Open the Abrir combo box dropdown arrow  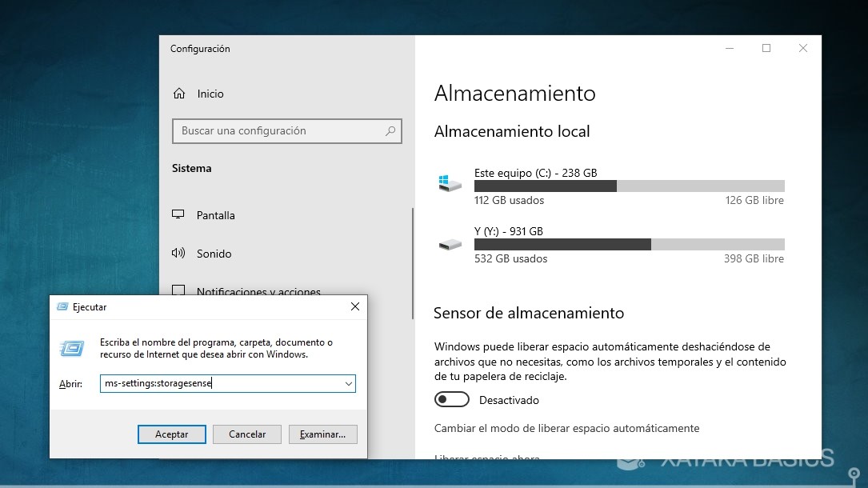click(x=349, y=383)
